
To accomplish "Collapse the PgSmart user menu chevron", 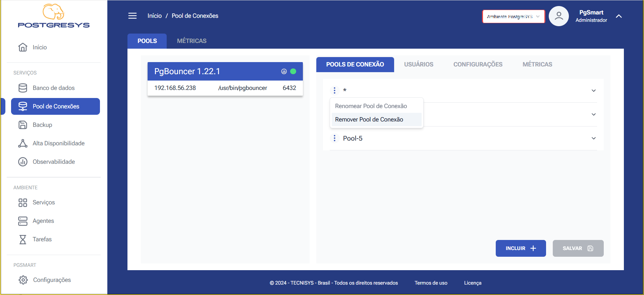I will point(619,16).
